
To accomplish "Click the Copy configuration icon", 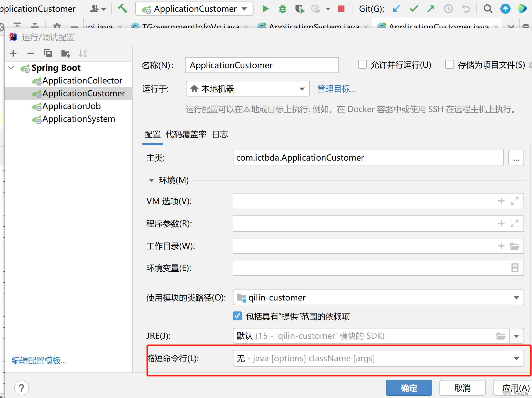I will pos(48,53).
